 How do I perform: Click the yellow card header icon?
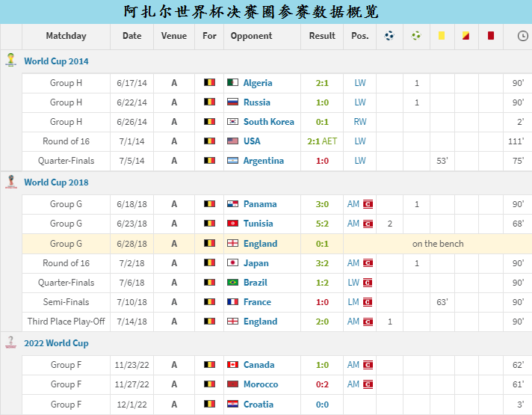coord(442,35)
